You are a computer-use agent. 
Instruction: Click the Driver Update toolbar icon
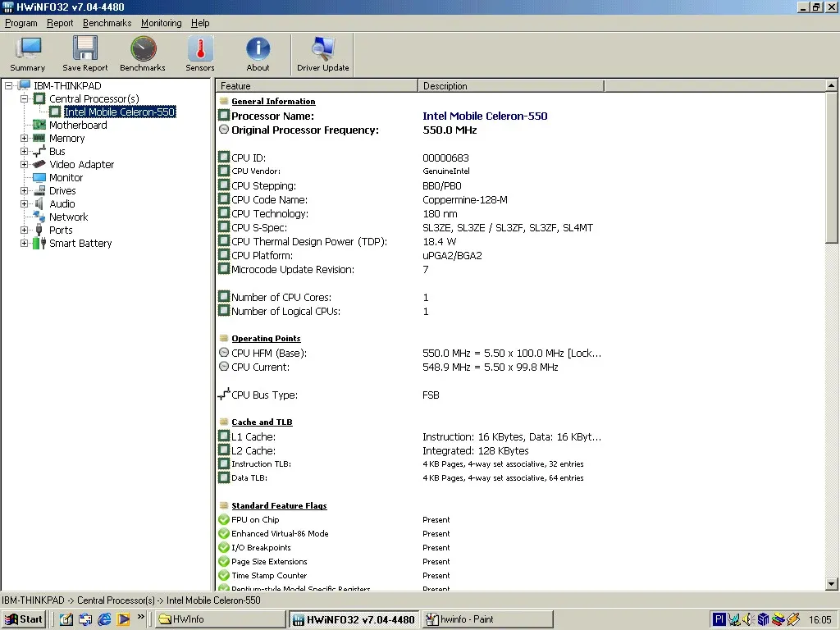323,54
